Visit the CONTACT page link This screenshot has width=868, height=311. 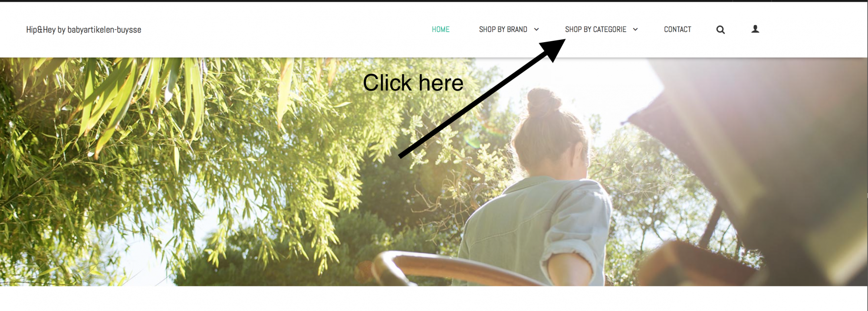click(677, 29)
